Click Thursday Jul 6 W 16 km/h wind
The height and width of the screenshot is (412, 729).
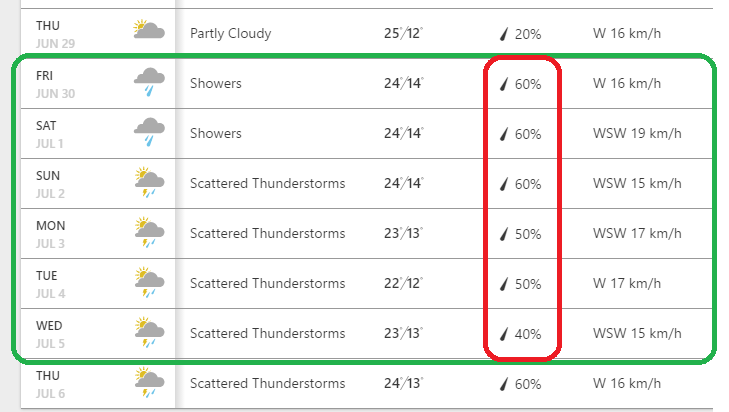pos(627,384)
